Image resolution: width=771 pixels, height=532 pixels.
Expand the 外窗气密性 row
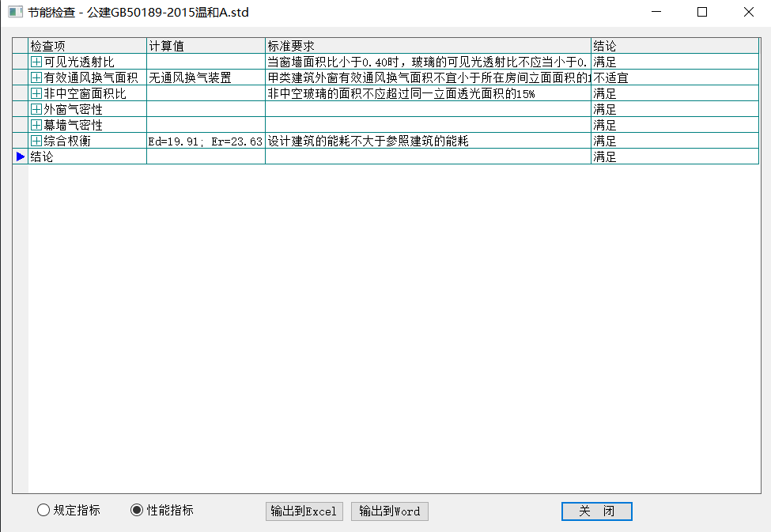coord(36,109)
